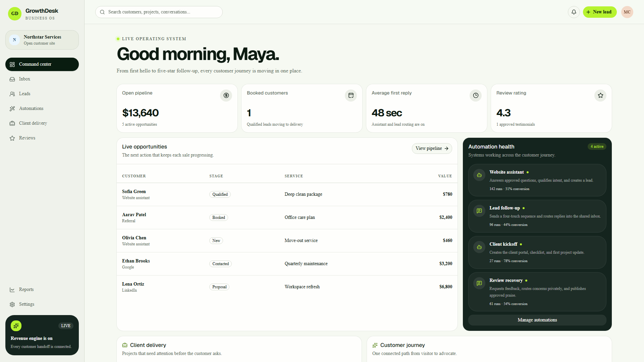
Task: Click the Website assistant bot icon
Action: coord(479,175)
